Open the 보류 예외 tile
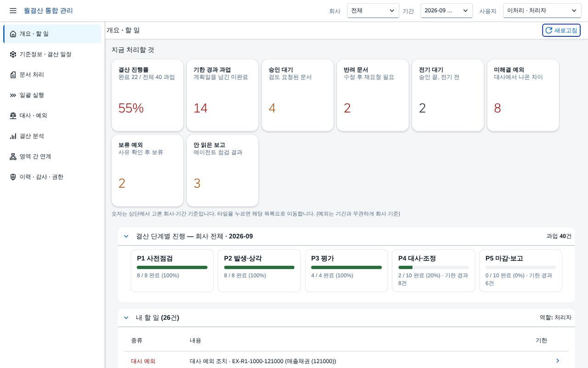The image size is (588, 368). [x=147, y=171]
